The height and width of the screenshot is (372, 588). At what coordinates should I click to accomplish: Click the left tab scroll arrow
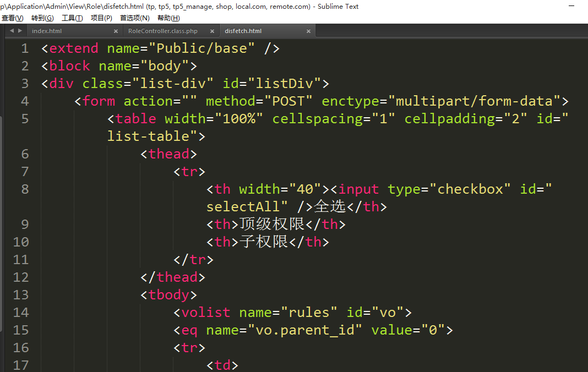tap(12, 31)
